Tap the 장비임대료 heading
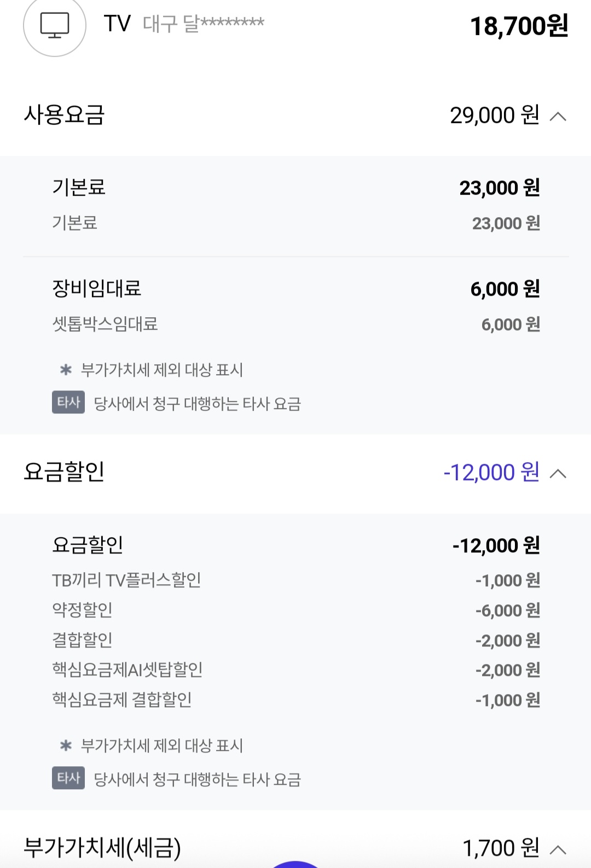This screenshot has width=591, height=868. [x=97, y=288]
